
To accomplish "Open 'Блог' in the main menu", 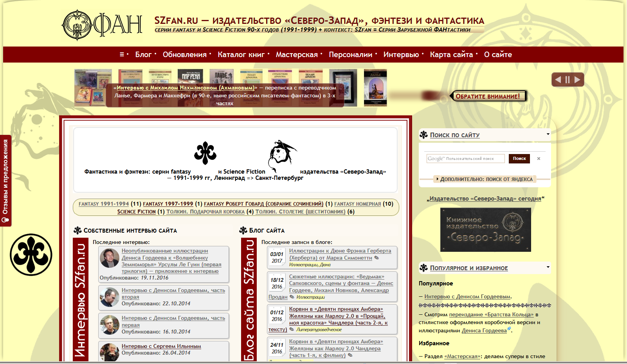I will [143, 55].
